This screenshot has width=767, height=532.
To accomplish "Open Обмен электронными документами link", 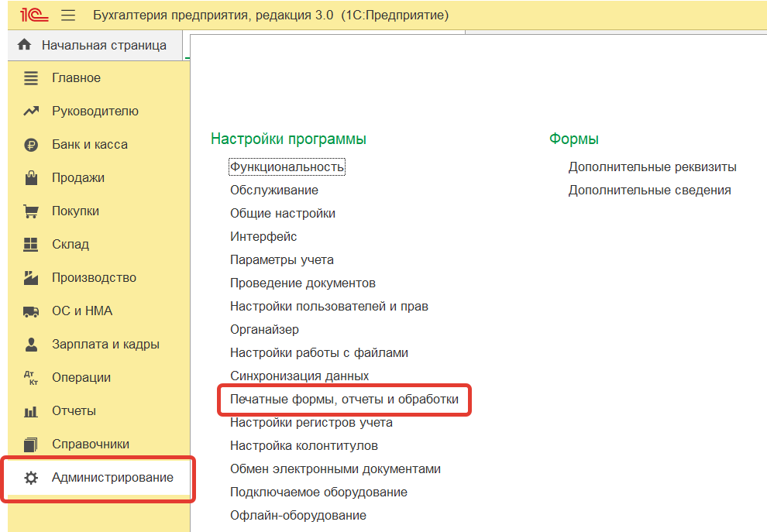I will tap(335, 469).
